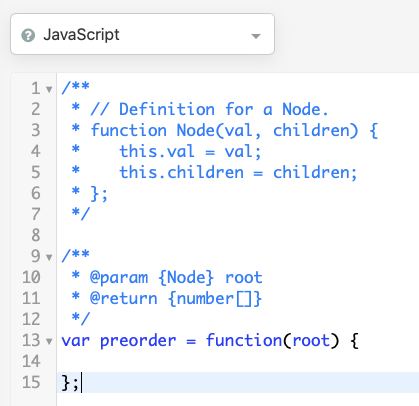Click the function keyword on line 13
Image resolution: width=419 pixels, height=406 pixels.
coord(244,341)
